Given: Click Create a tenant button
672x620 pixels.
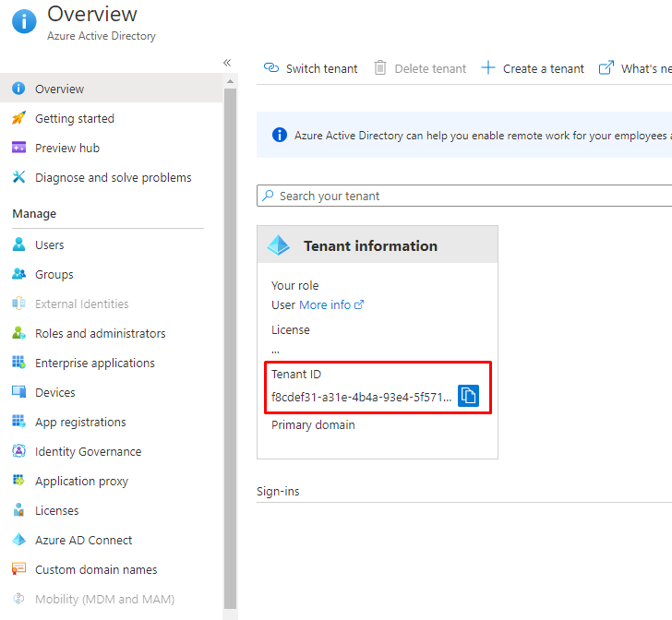Looking at the screenshot, I should point(533,68).
